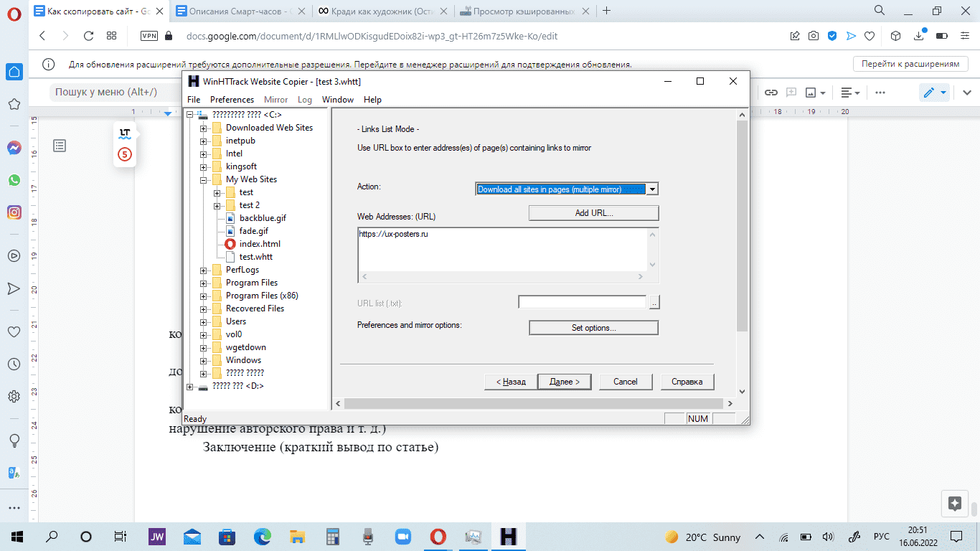Viewport: 980px width, 551px height.
Task: Open Messenger in Opera sidebar
Action: click(x=14, y=148)
